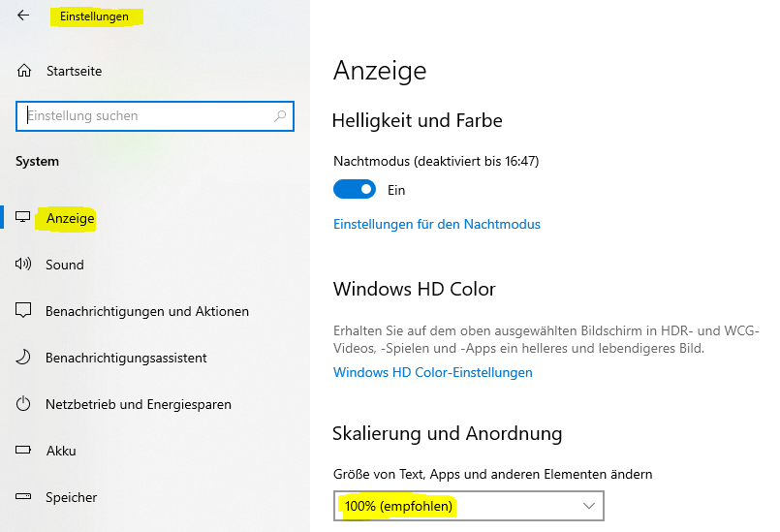Click the back arrow icon

pos(23,16)
